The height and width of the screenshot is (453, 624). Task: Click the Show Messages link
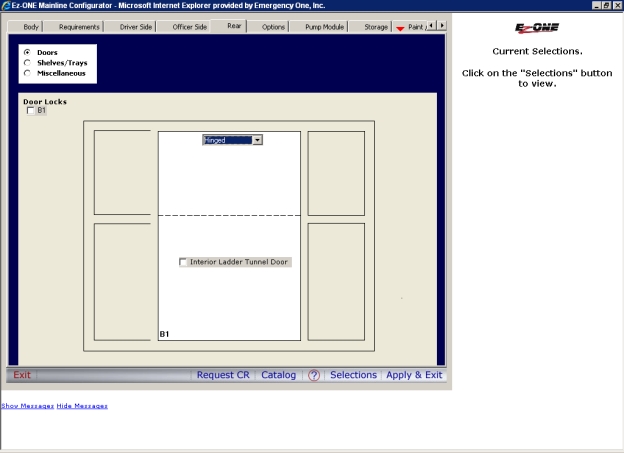tap(27, 406)
